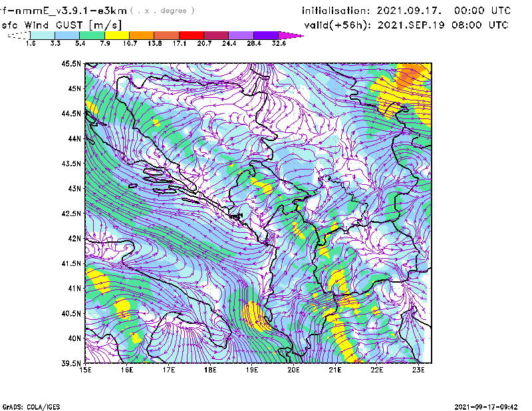The image size is (532, 411).
Task: Click the 21E longitude label
Action: 335,370
